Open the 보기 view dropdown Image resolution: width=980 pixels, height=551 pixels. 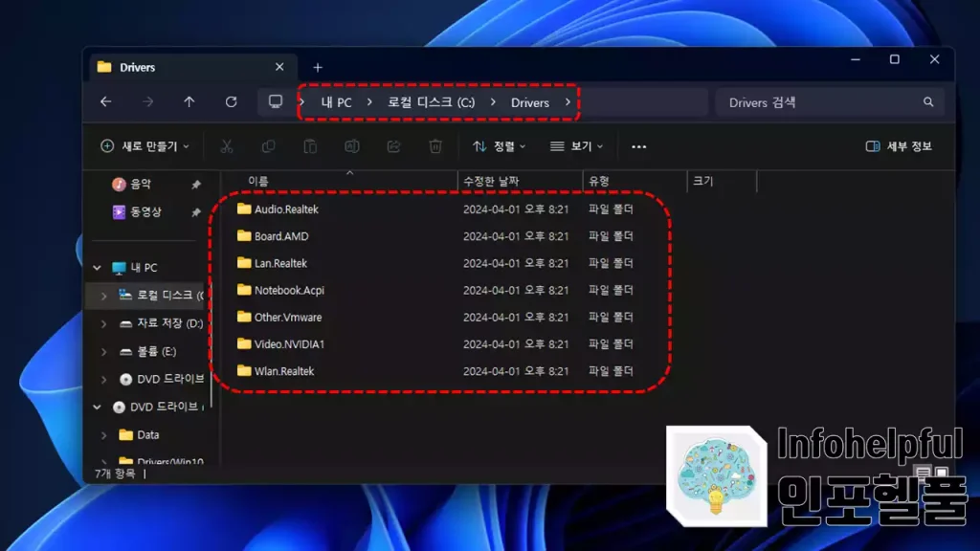(x=576, y=146)
